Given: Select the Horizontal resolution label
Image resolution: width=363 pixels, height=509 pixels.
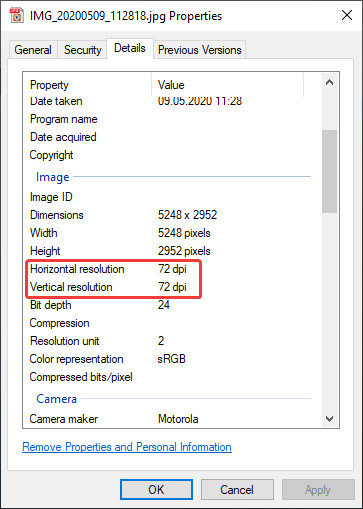Looking at the screenshot, I should coord(77,269).
